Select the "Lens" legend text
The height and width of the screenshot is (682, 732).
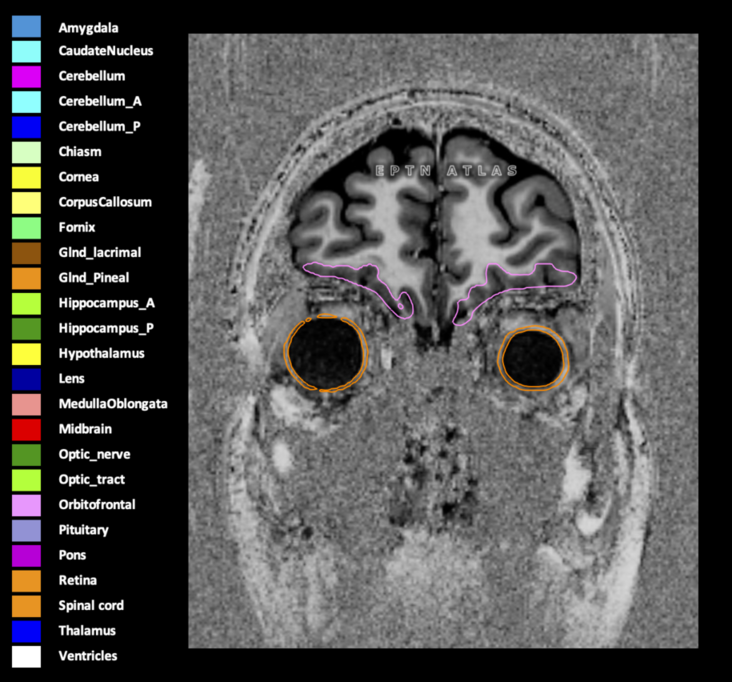point(71,378)
